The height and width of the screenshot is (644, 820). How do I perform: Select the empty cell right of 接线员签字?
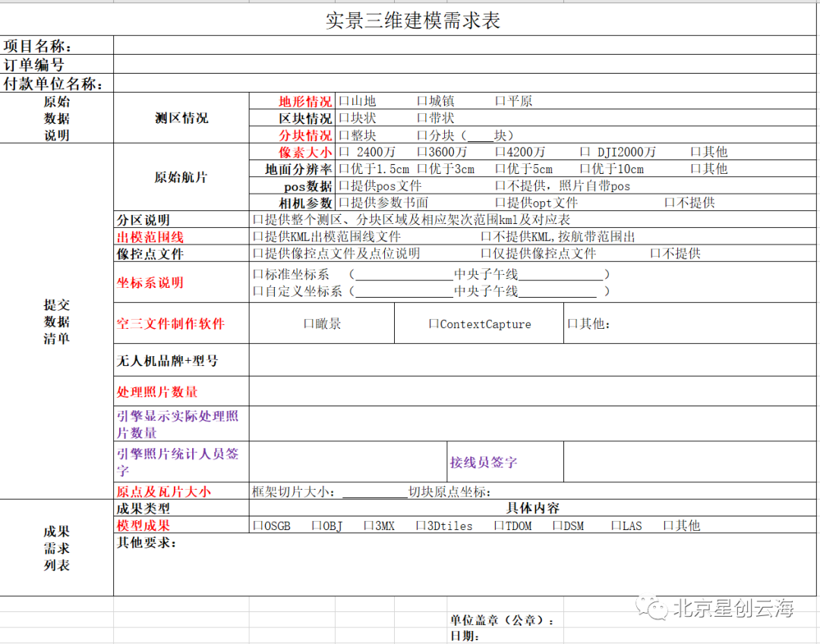point(689,462)
